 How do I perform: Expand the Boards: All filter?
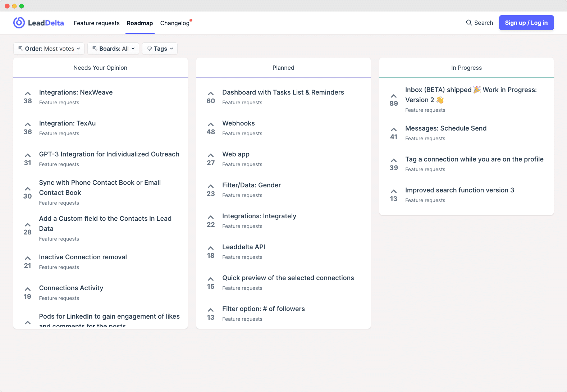click(113, 49)
